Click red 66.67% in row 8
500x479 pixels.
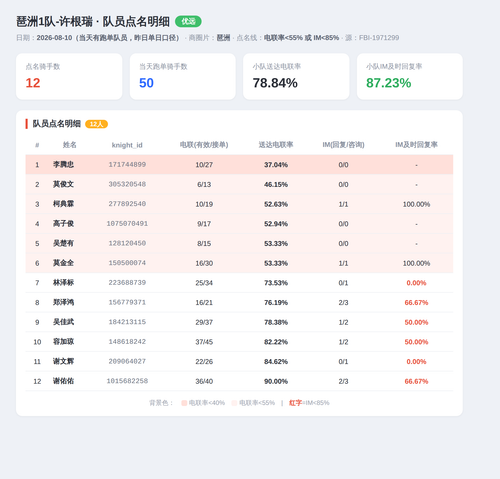point(416,302)
